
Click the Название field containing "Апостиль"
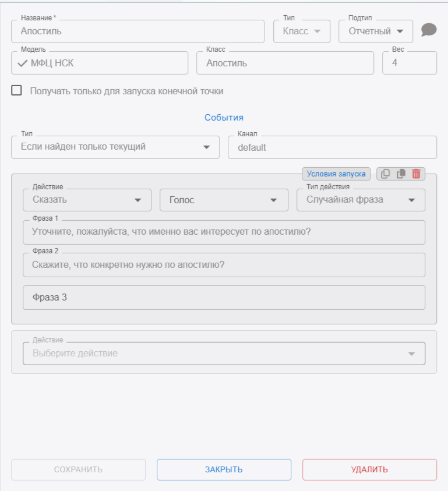pos(137,31)
